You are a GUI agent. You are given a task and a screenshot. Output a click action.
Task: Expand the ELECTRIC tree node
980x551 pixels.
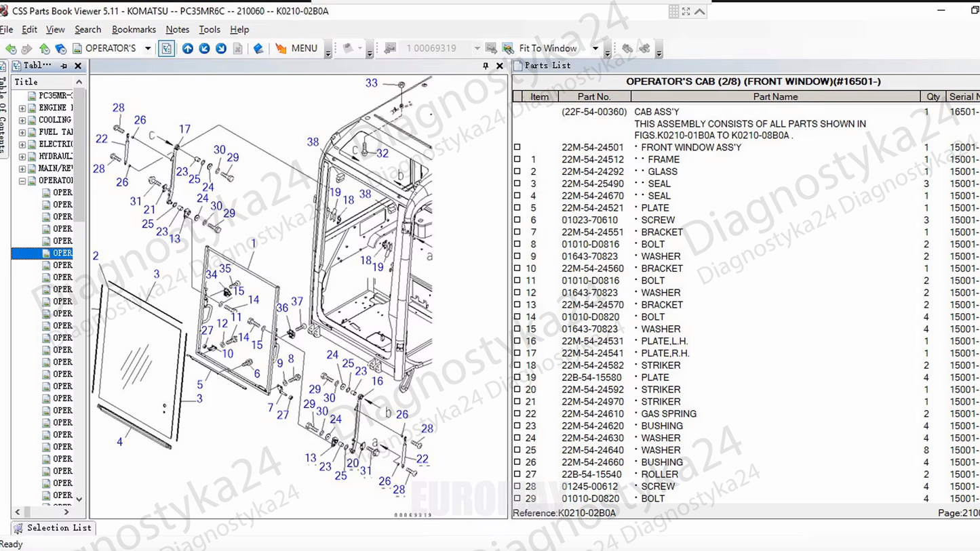(x=22, y=144)
